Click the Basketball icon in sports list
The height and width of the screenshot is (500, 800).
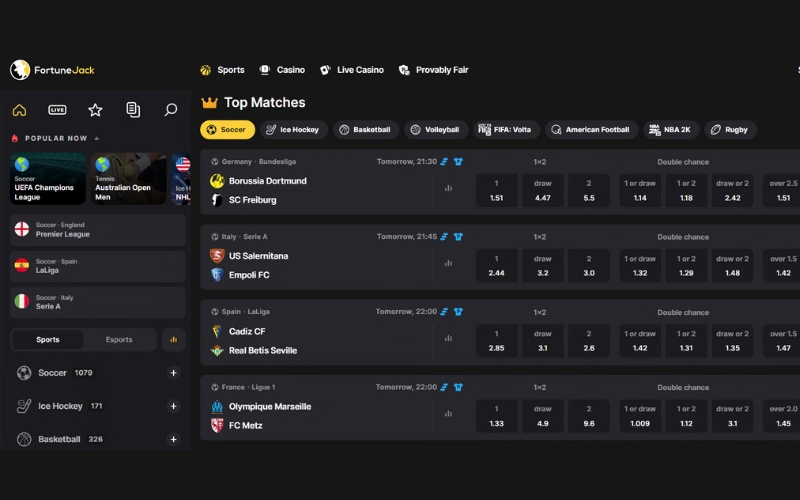tap(24, 439)
